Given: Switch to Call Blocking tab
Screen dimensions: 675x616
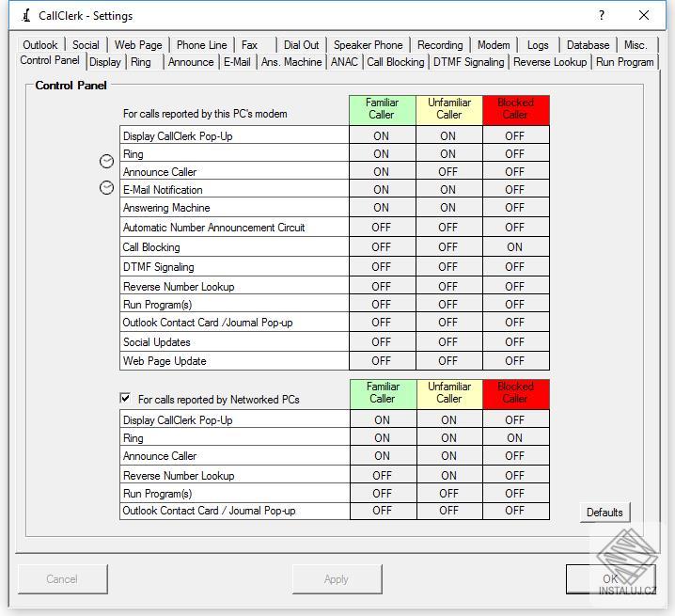Looking at the screenshot, I should 396,62.
